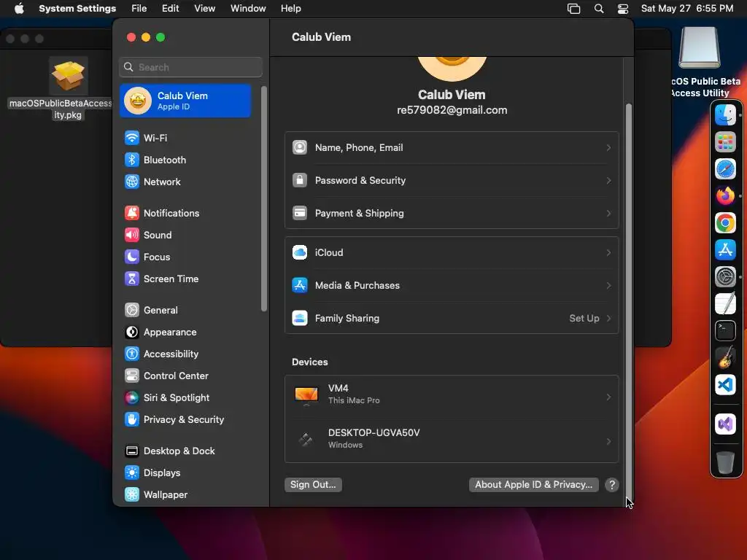
Task: Open Bluetooth settings icon in sidebar
Action: [132, 160]
